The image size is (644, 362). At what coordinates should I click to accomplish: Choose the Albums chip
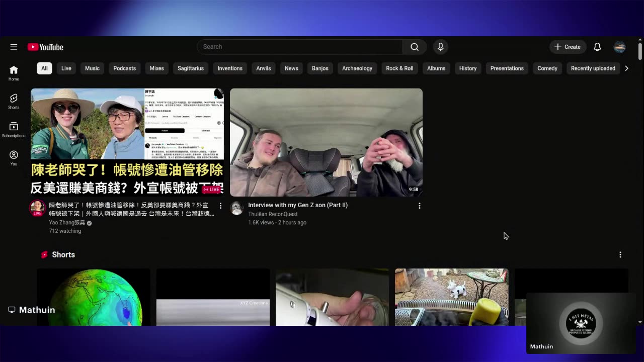(436, 68)
